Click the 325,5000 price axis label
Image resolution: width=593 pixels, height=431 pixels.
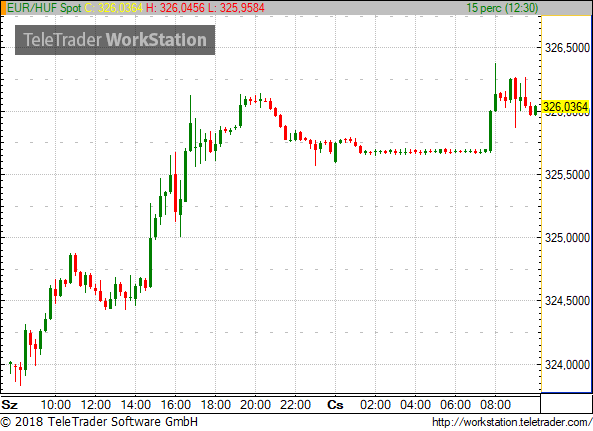[567, 175]
